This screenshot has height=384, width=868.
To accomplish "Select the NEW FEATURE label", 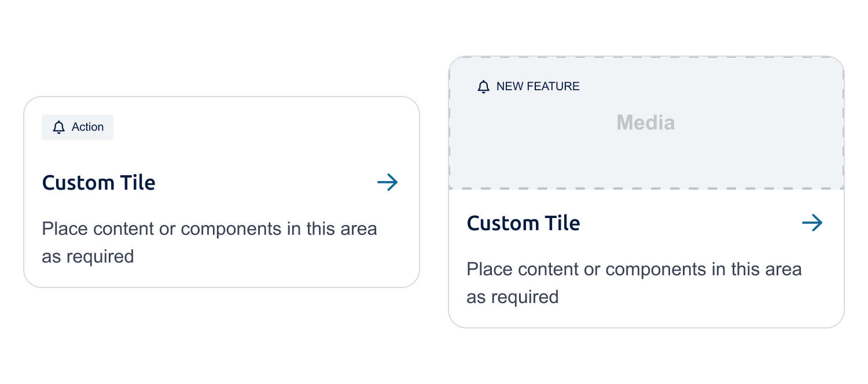I will [x=538, y=87].
